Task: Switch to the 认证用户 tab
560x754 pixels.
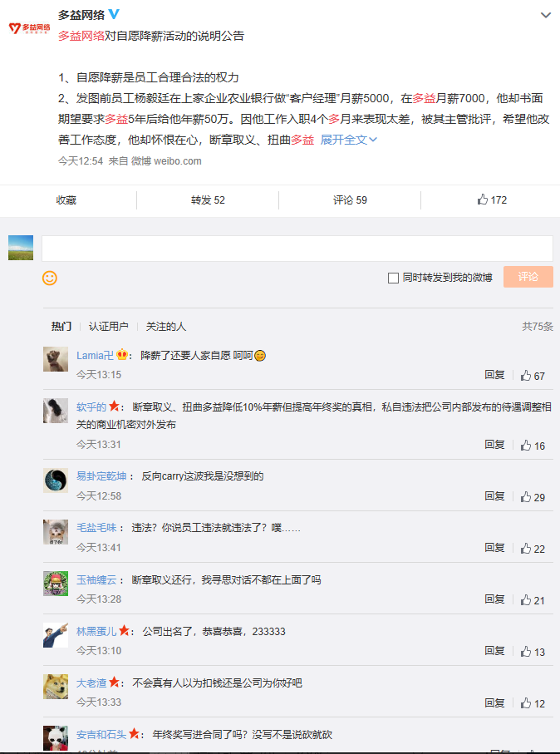Action: tap(109, 327)
